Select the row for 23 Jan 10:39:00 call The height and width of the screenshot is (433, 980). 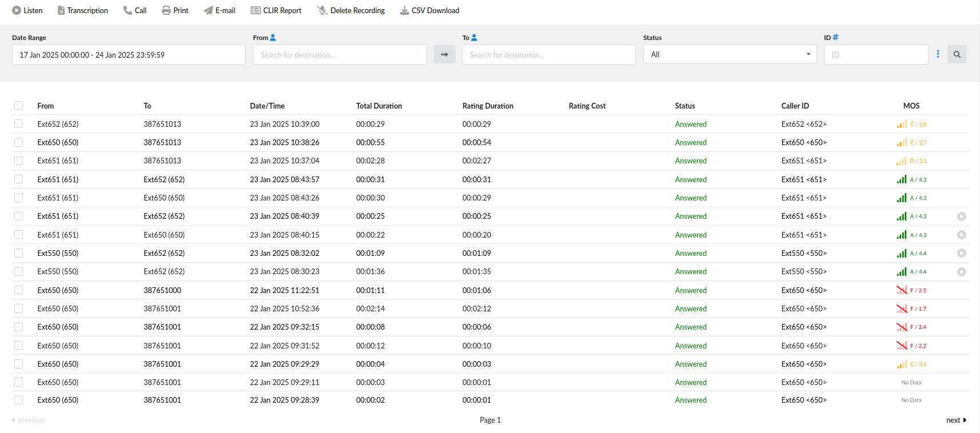click(x=19, y=124)
